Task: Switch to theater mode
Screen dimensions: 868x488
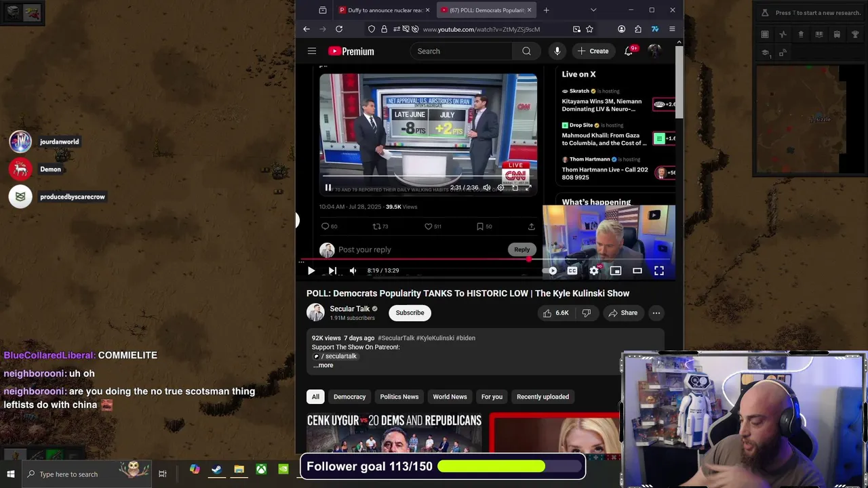Action: [x=637, y=270]
